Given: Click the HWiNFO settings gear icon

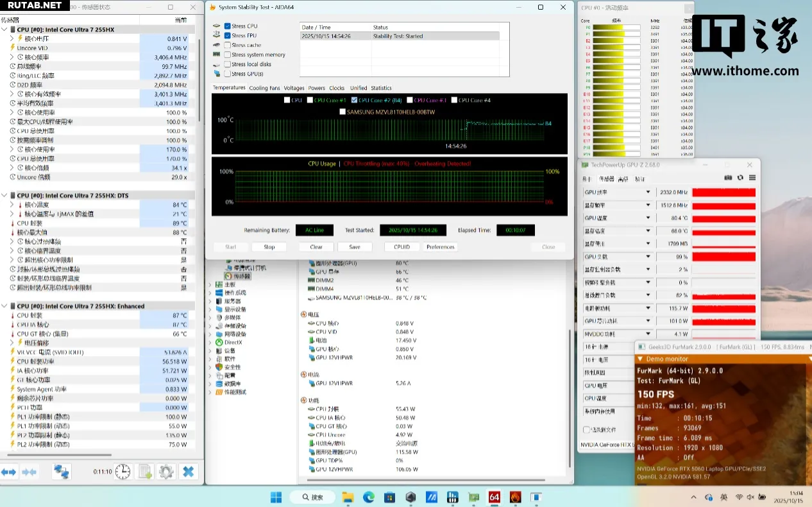Looking at the screenshot, I should pos(166,472).
